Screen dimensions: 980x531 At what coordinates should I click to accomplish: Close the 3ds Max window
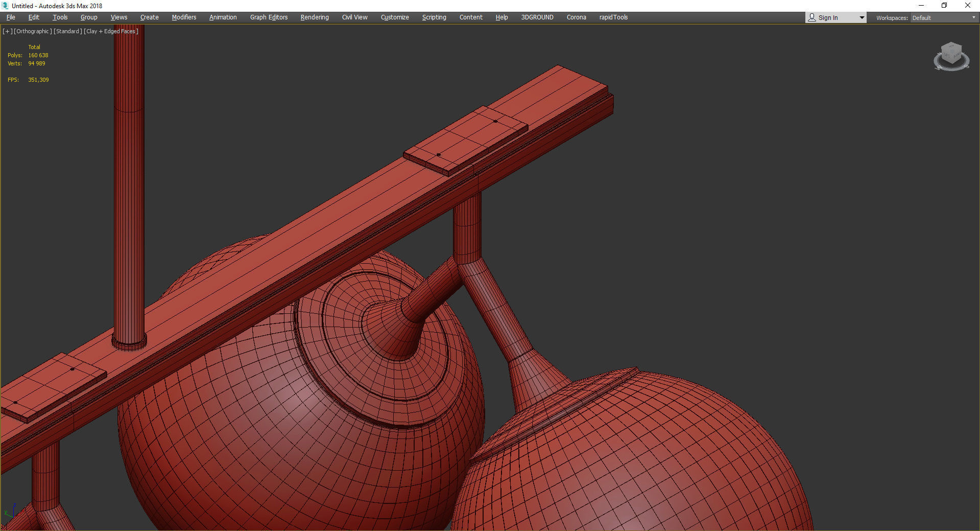[968, 6]
